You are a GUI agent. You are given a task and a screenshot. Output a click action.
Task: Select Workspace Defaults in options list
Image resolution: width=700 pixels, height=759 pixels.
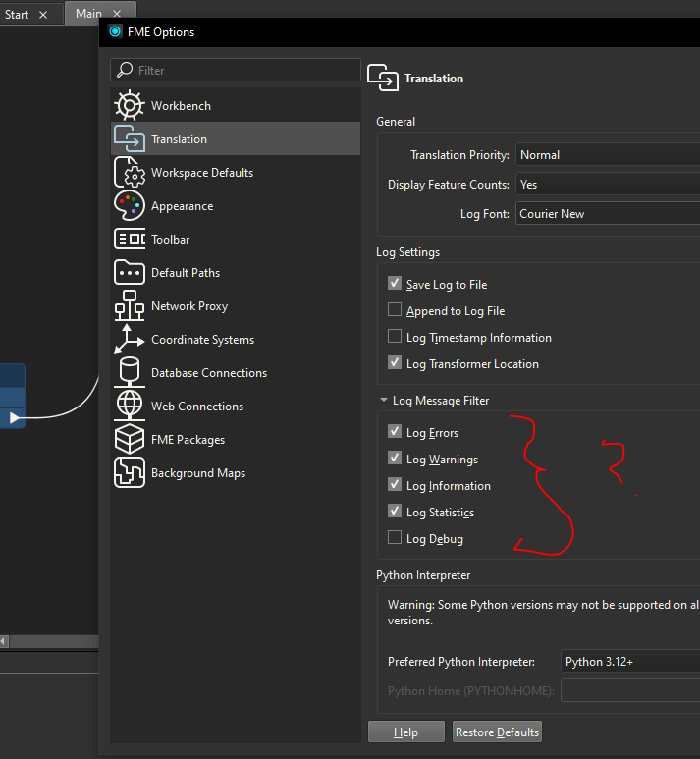pyautogui.click(x=236, y=173)
